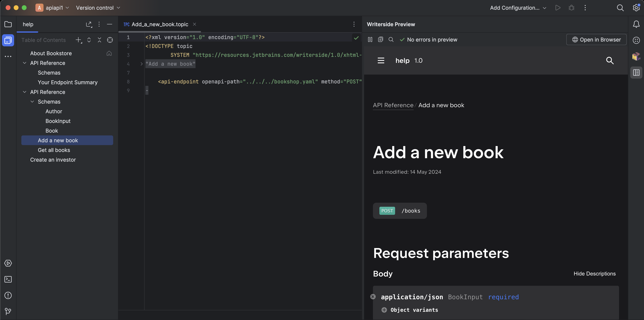Select About Bookstore topic
Viewport: 644px width, 320px height.
(51, 53)
